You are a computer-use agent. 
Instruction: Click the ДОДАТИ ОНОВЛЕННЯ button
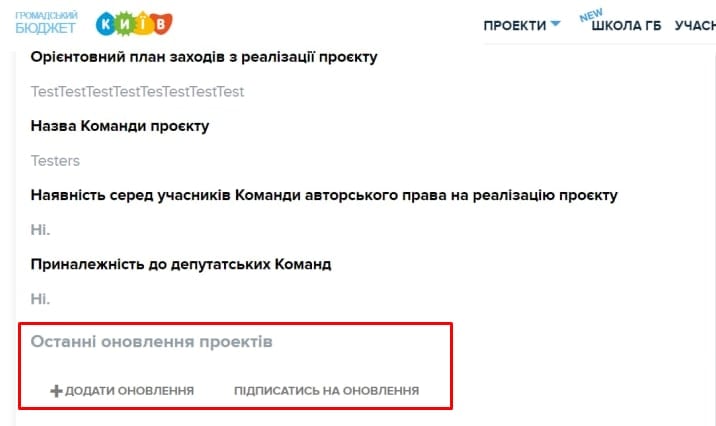tap(122, 391)
